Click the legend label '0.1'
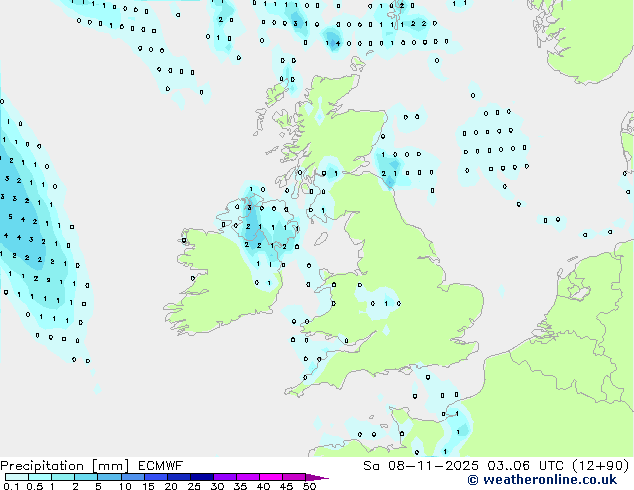634x490 pixels. pos(11,486)
